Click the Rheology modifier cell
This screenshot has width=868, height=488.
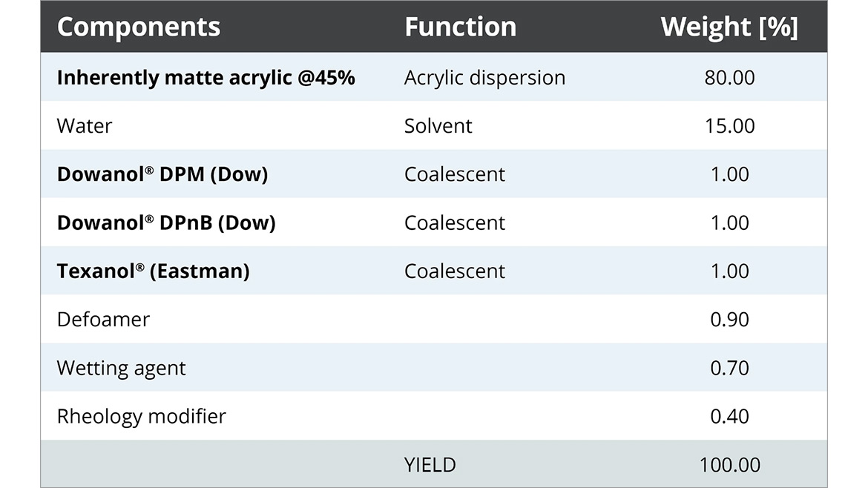pos(141,416)
